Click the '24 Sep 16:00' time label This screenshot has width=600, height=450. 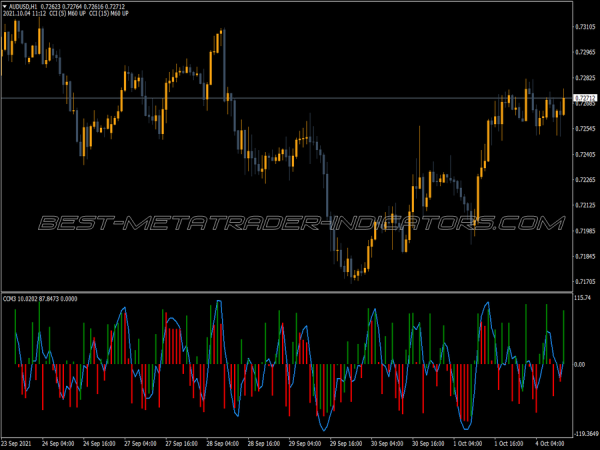click(99, 444)
